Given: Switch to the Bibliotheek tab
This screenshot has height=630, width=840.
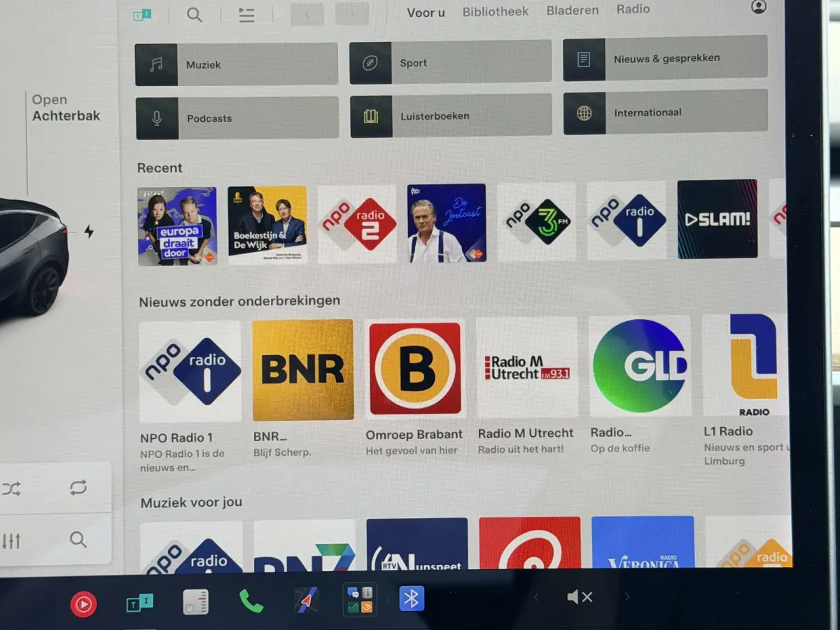Looking at the screenshot, I should 496,11.
